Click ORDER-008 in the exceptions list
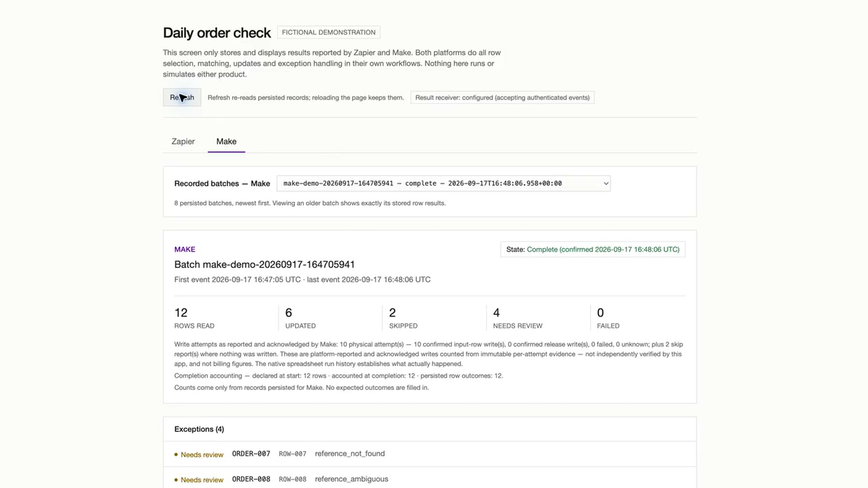 pyautogui.click(x=251, y=479)
